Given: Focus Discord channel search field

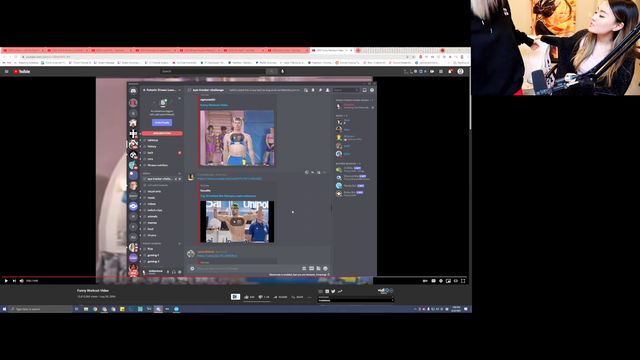Looking at the screenshot, I should [346, 90].
